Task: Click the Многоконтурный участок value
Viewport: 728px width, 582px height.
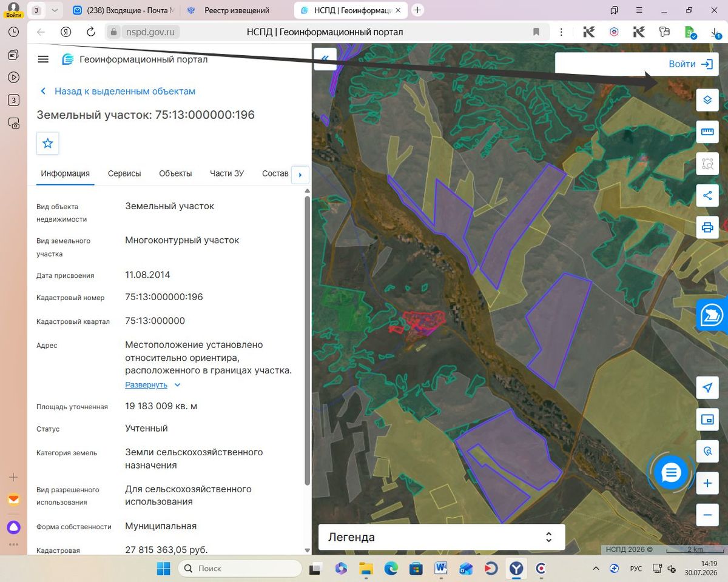Action: pyautogui.click(x=182, y=240)
